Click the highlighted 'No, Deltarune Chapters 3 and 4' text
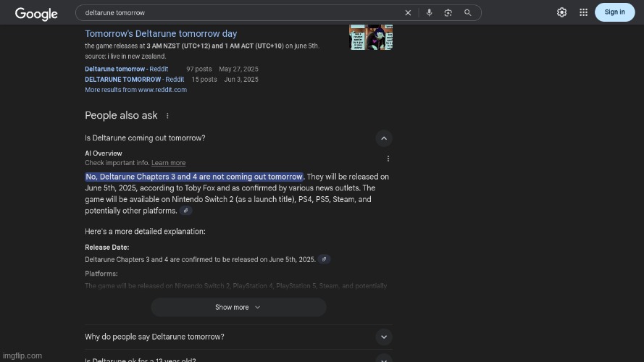644x362 pixels. point(194,177)
